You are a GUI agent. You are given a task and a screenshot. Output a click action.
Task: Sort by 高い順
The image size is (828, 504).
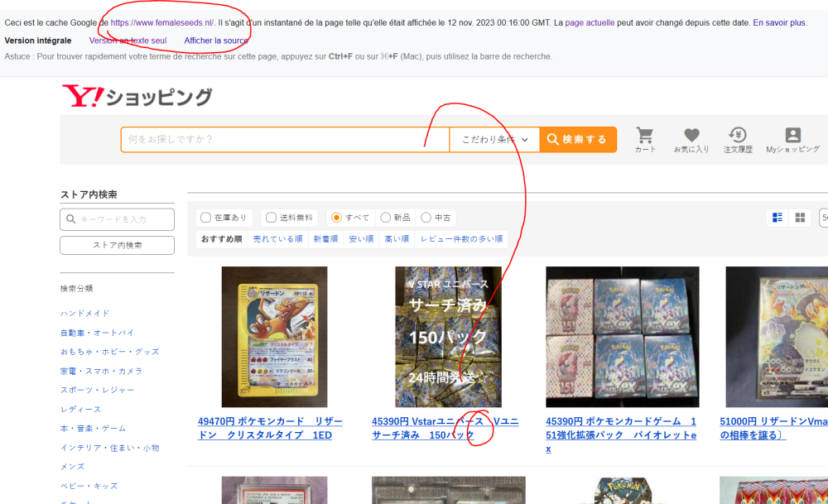[397, 239]
